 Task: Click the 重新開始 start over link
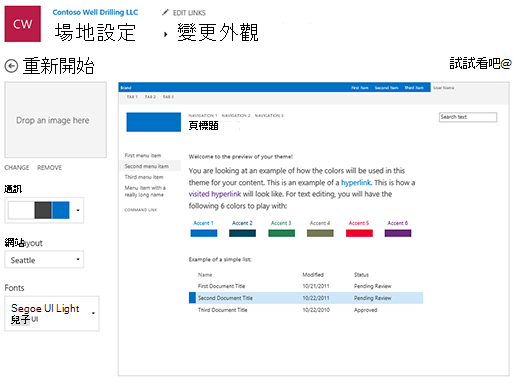(58, 66)
